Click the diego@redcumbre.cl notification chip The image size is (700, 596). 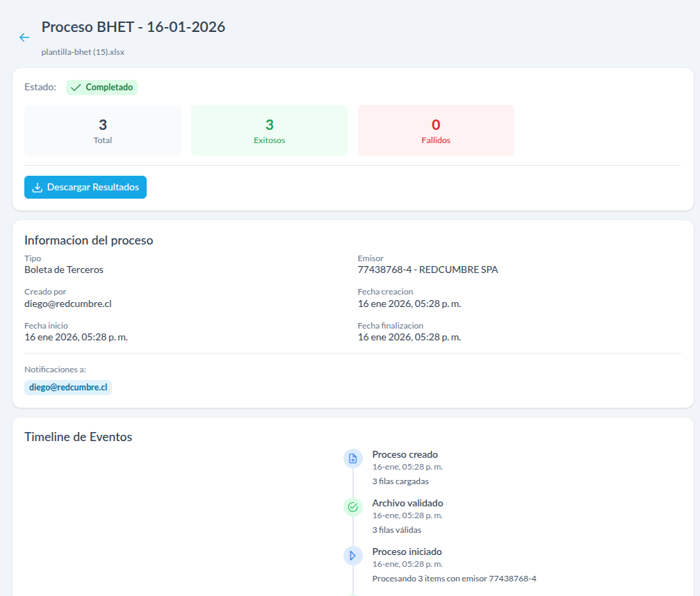68,388
